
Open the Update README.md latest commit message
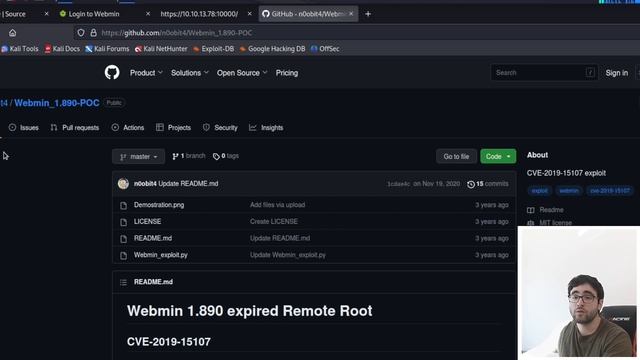188,184
